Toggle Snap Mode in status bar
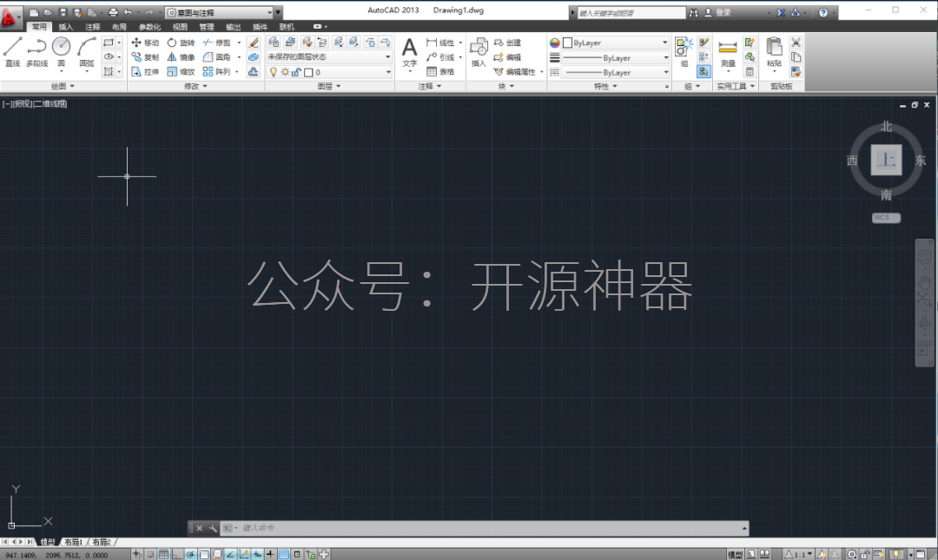The image size is (938, 560). (x=150, y=554)
